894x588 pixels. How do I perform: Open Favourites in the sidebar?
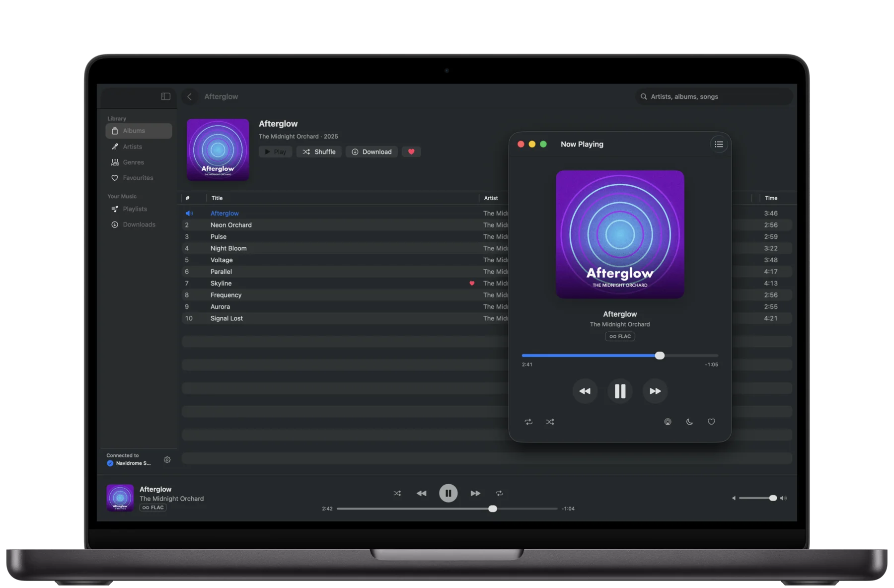[139, 178]
